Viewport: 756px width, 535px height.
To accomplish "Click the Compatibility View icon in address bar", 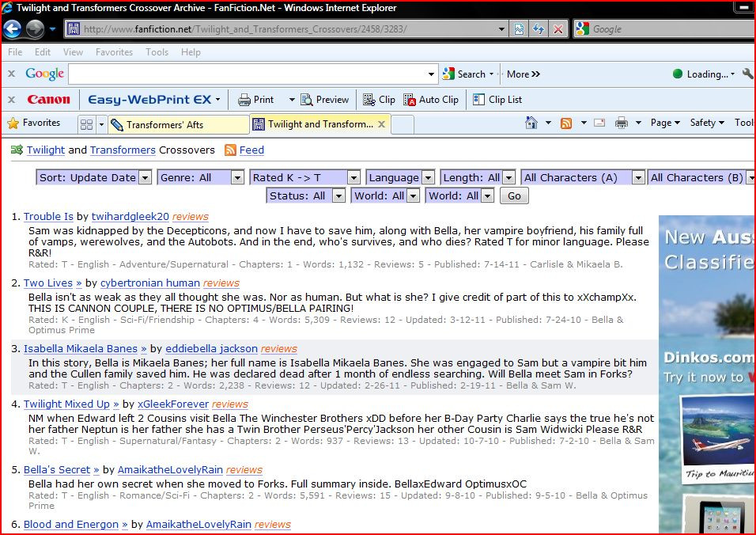I will (519, 29).
